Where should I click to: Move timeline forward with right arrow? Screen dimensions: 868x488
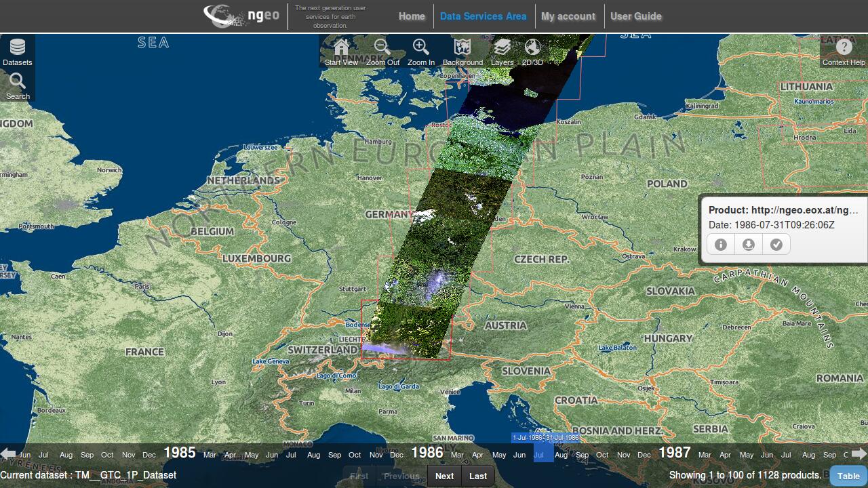859,453
